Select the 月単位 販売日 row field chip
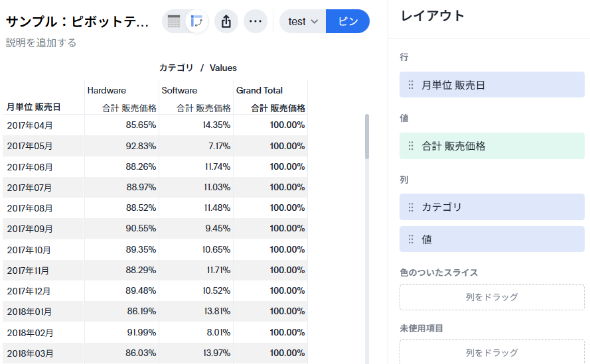 point(492,85)
